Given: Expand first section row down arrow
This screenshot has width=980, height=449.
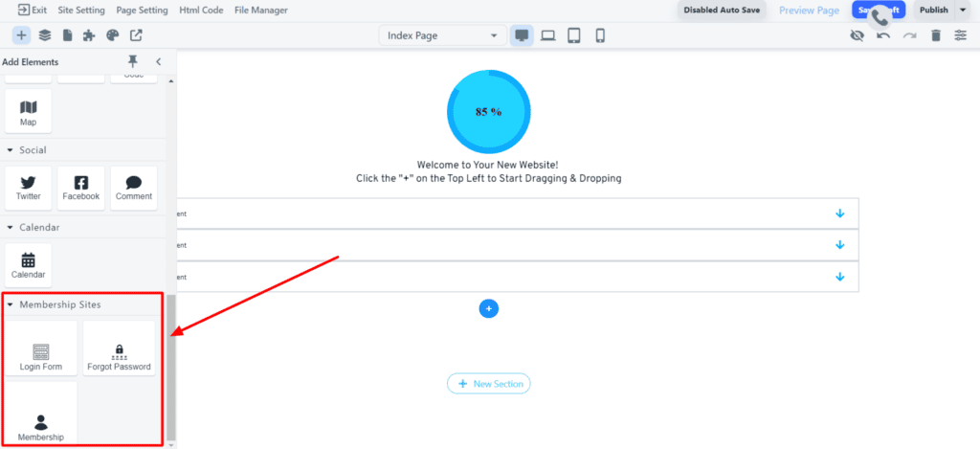Looking at the screenshot, I should point(840,213).
